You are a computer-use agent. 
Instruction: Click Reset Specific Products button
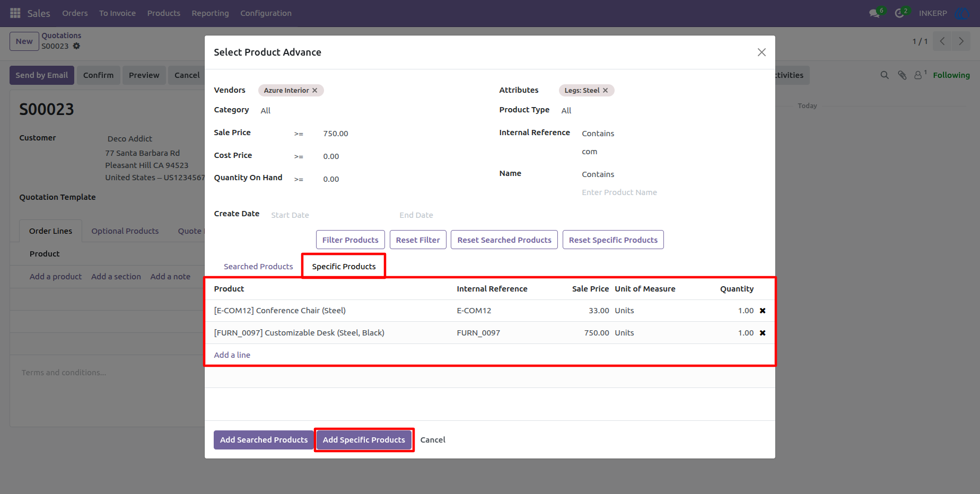613,240
